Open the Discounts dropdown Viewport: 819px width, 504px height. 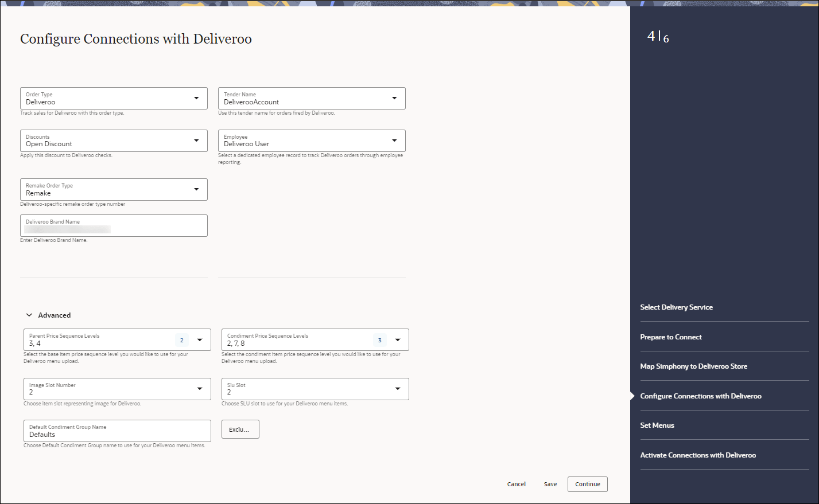click(114, 140)
